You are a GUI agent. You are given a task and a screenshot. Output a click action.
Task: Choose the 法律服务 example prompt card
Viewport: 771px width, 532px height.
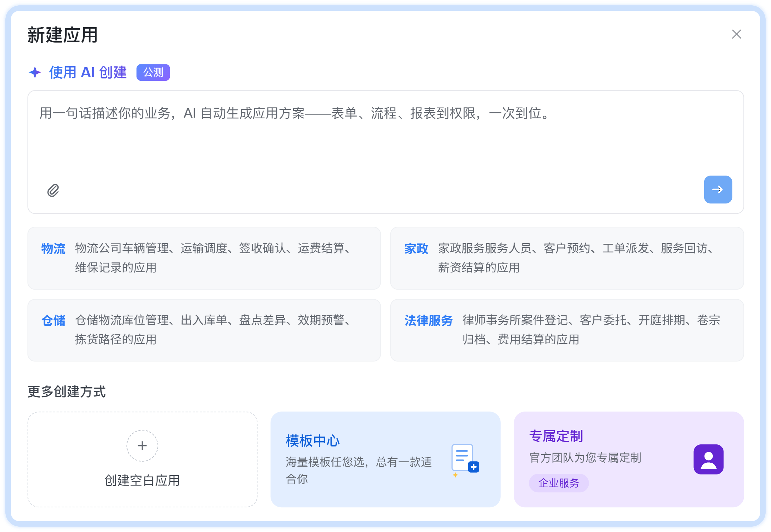coord(567,330)
